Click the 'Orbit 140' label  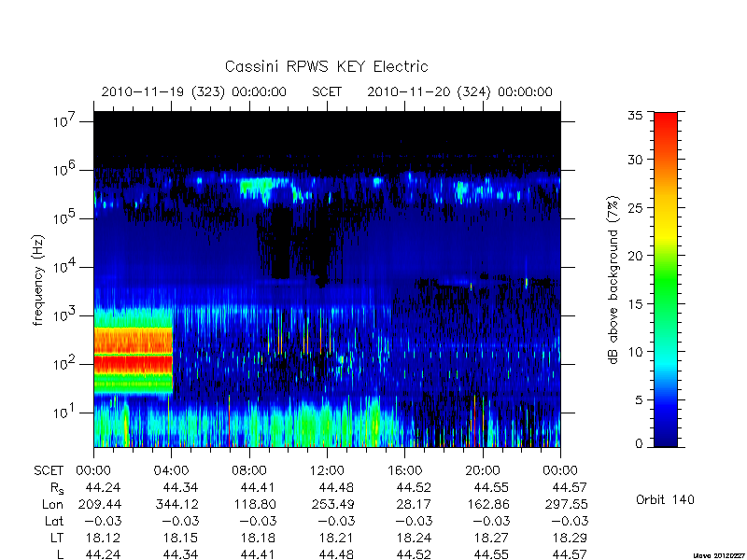coord(665,499)
